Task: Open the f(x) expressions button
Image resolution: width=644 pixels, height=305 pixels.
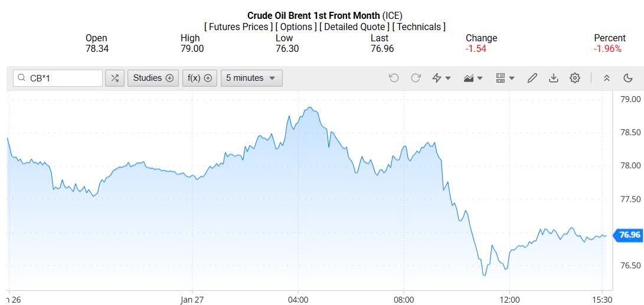Action: (200, 78)
